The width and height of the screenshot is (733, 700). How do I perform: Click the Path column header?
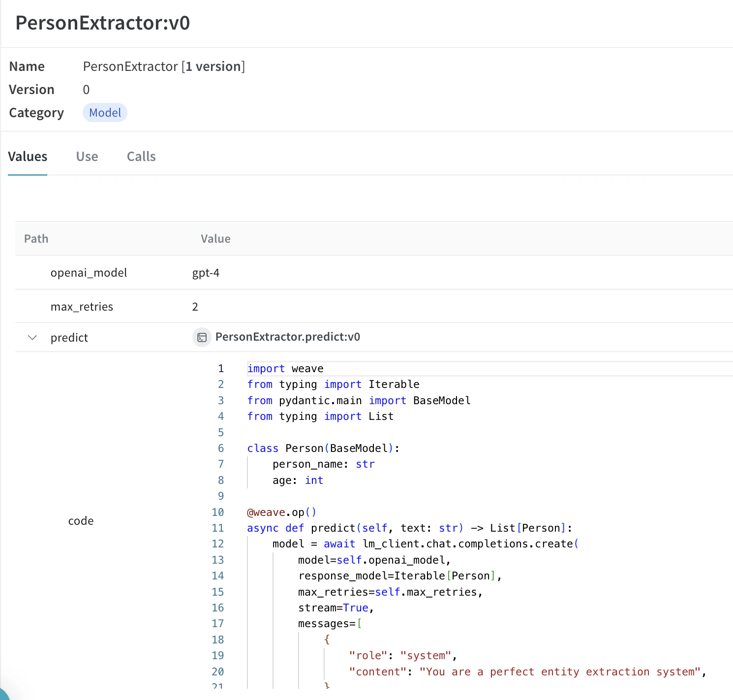pos(36,238)
